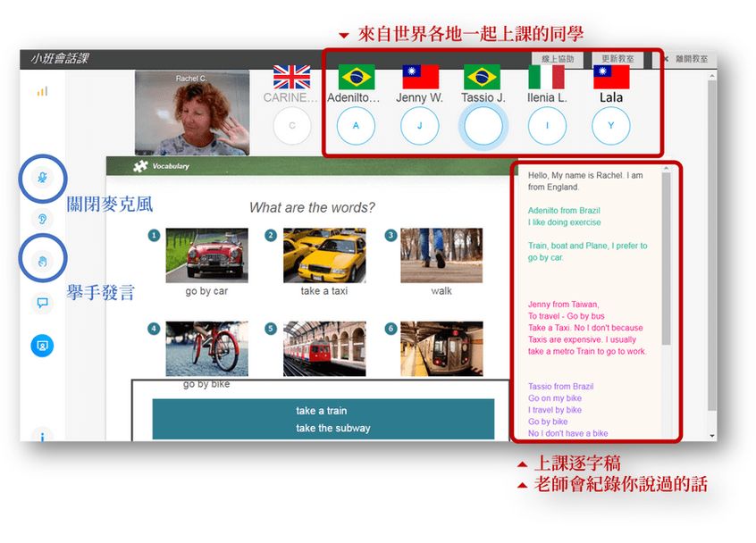
Task: Click the transcript panel scrollbar thumb
Action: (666, 259)
